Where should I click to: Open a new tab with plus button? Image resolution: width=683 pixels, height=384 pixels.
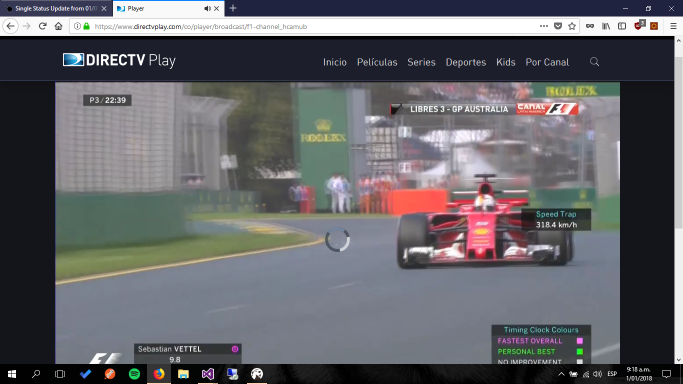[233, 8]
